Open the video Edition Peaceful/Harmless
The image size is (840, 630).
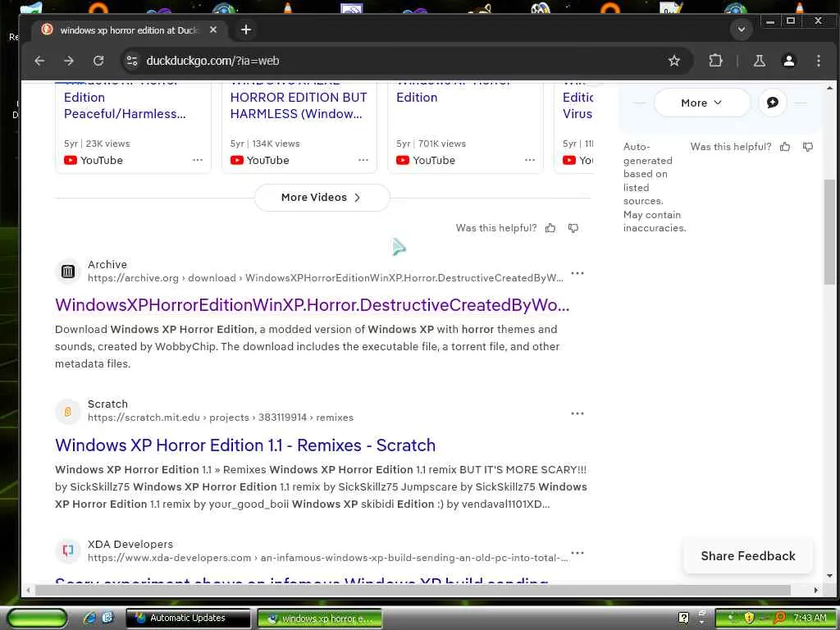125,106
